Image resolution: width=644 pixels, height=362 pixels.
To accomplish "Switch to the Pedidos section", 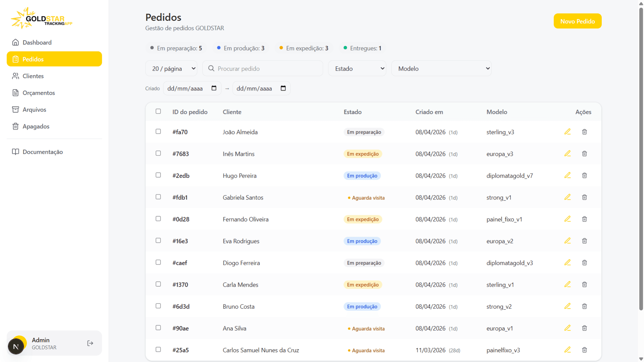I will click(33, 59).
